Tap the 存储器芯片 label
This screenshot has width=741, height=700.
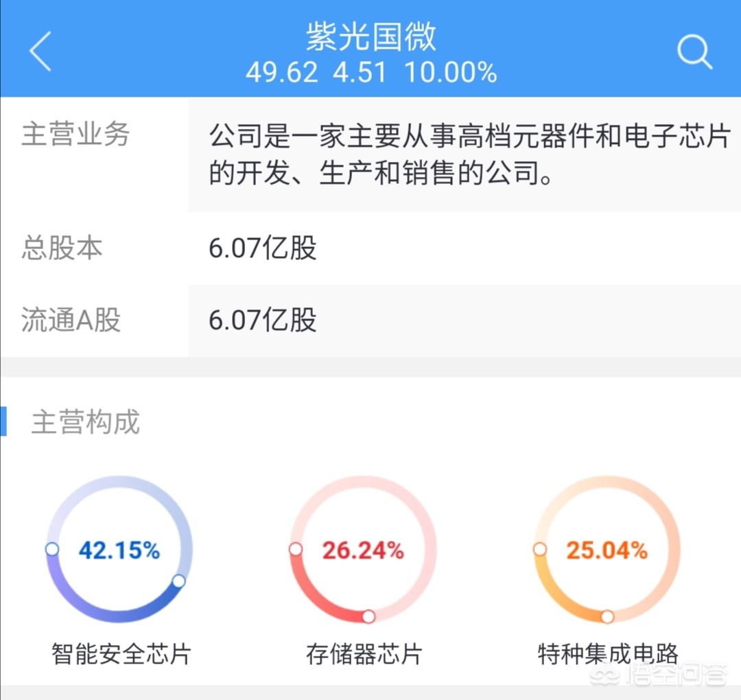tap(364, 654)
